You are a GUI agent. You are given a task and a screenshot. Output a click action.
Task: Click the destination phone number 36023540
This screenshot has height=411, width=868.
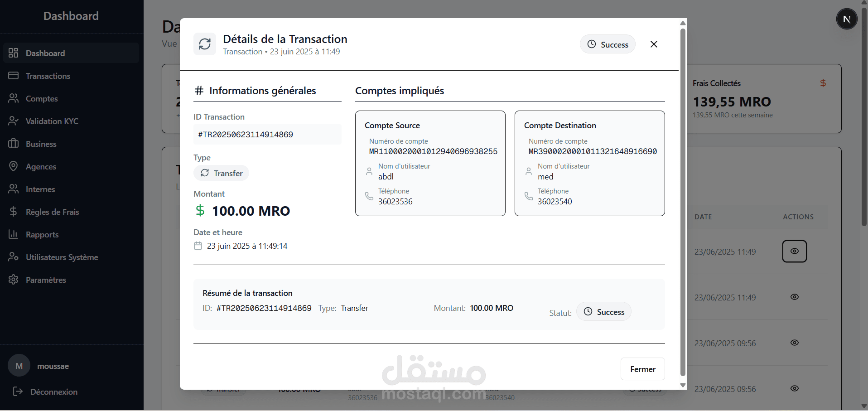pyautogui.click(x=555, y=201)
